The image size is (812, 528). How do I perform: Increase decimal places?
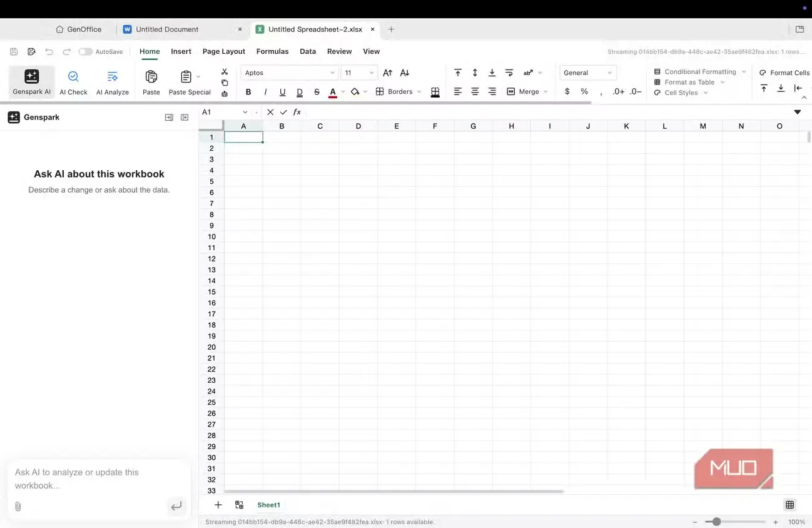point(619,91)
